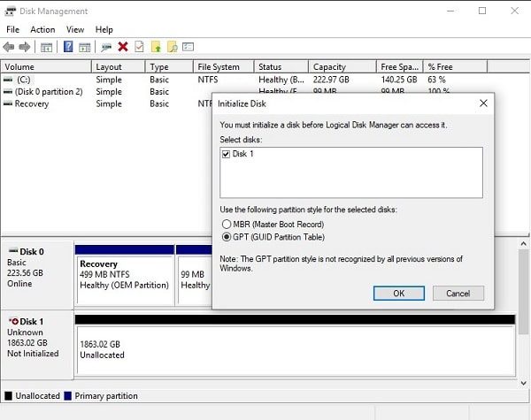Click the Disk 0 drive icon
This screenshot has width=531, height=420.
click(x=13, y=251)
